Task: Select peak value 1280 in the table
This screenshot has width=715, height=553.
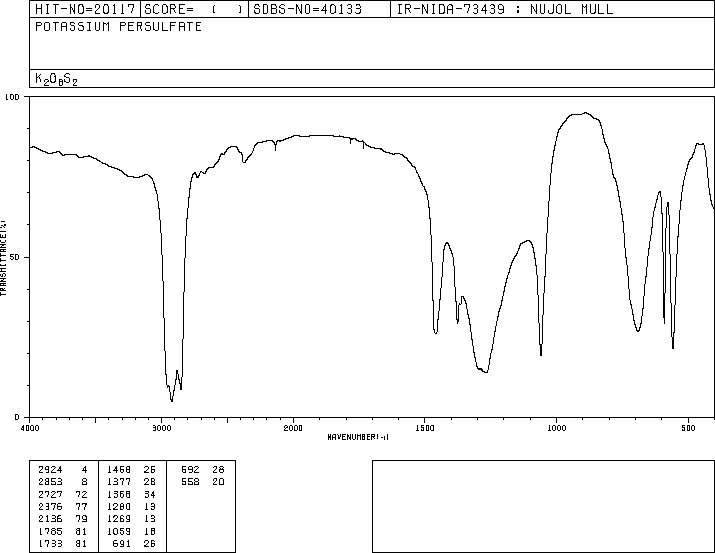Action: tap(119, 506)
